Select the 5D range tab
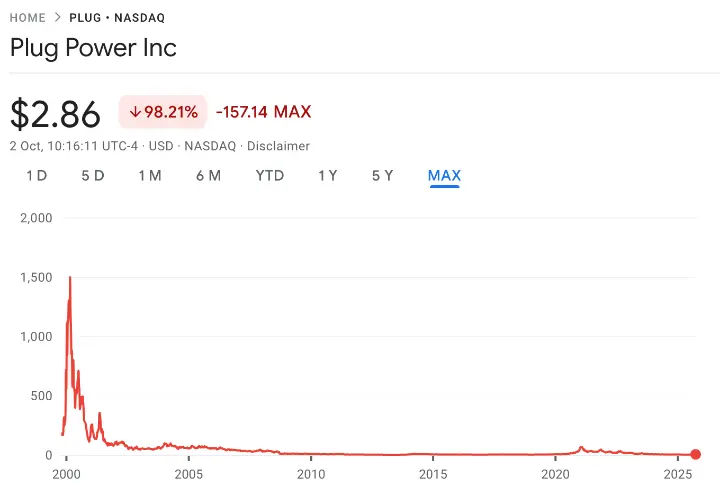 93,176
